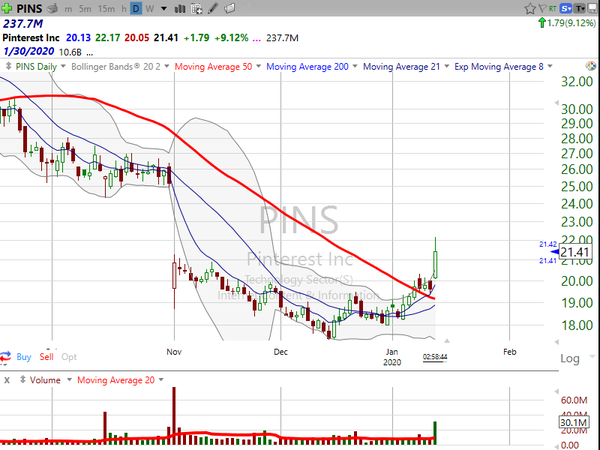
Task: Click the red Moving Average 20 label
Action: 116,380
